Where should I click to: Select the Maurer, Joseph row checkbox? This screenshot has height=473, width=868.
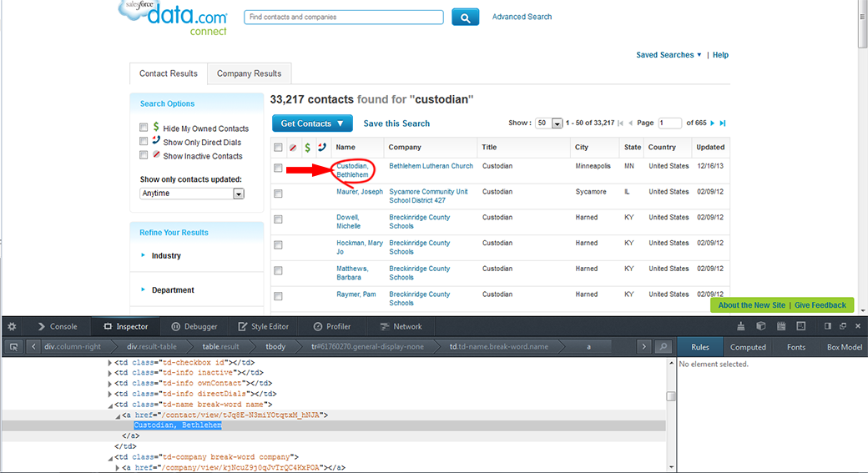[278, 194]
